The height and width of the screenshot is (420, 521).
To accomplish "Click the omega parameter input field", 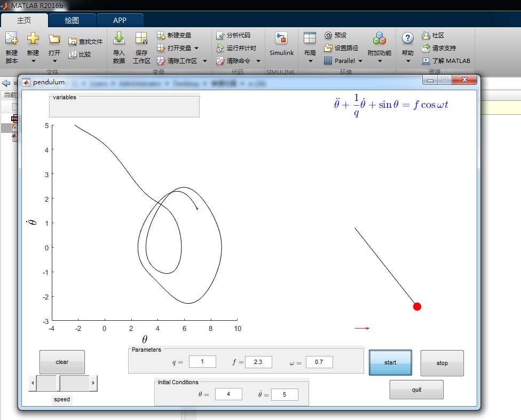I will [x=319, y=362].
